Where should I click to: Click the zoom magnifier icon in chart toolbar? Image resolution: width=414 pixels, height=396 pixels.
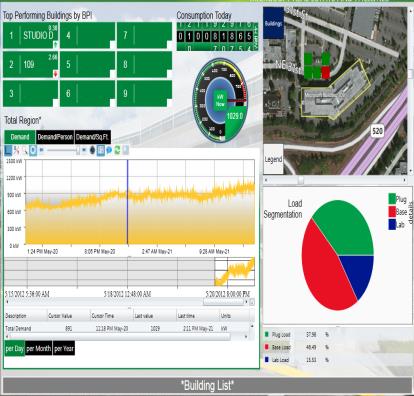[x=25, y=150]
